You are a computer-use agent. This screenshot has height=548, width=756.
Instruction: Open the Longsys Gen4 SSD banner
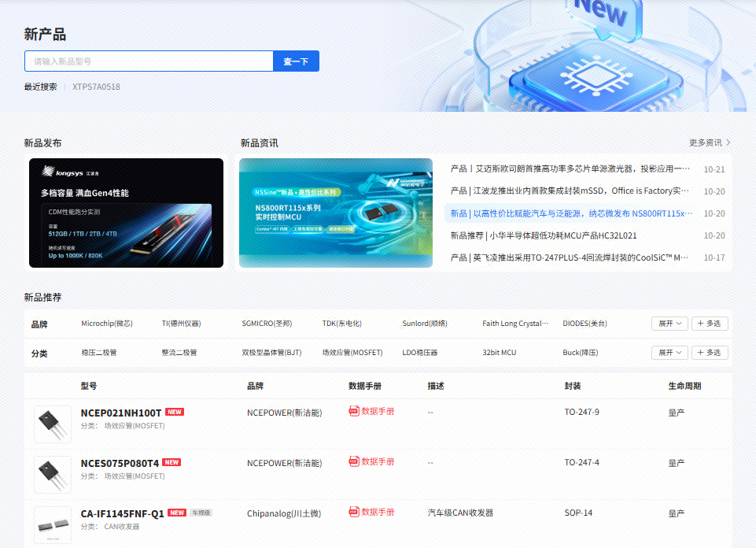click(x=126, y=213)
